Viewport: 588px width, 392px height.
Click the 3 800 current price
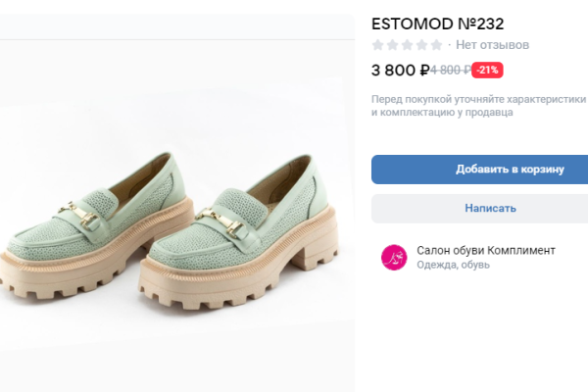(394, 70)
